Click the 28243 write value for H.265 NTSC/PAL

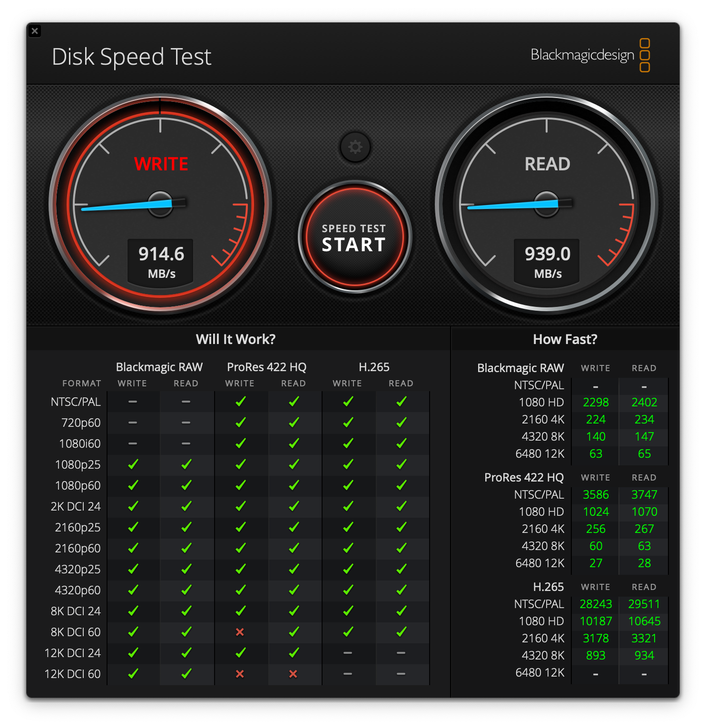coord(596,604)
